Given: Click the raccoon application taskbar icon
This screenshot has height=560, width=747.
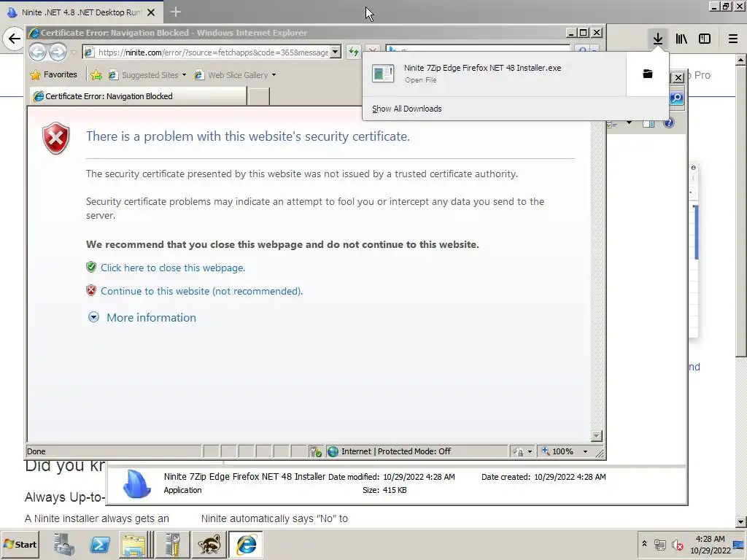Looking at the screenshot, I should coord(209,544).
